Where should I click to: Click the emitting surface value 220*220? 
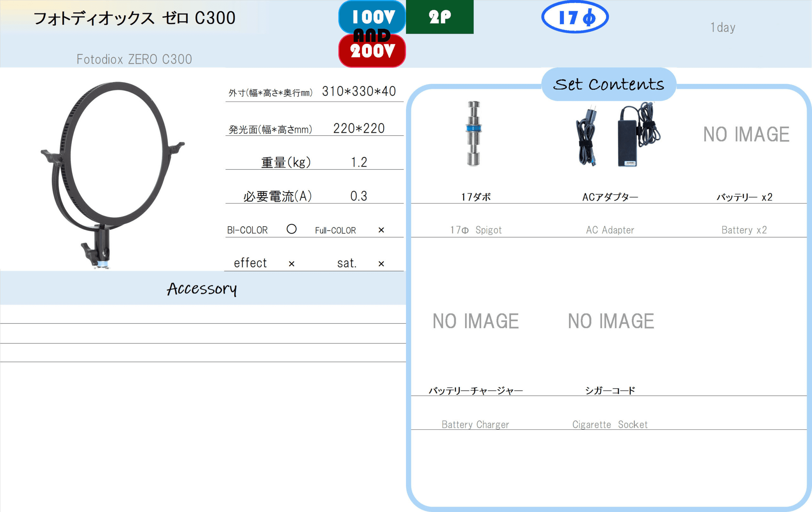pyautogui.click(x=359, y=128)
